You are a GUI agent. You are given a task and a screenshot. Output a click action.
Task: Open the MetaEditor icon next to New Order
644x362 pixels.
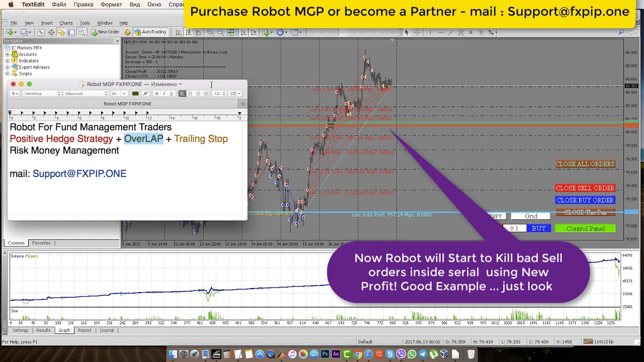click(x=127, y=32)
